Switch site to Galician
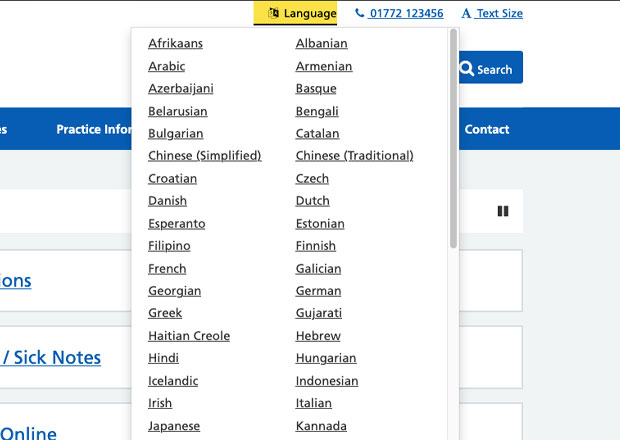620x440 pixels. pyautogui.click(x=318, y=269)
